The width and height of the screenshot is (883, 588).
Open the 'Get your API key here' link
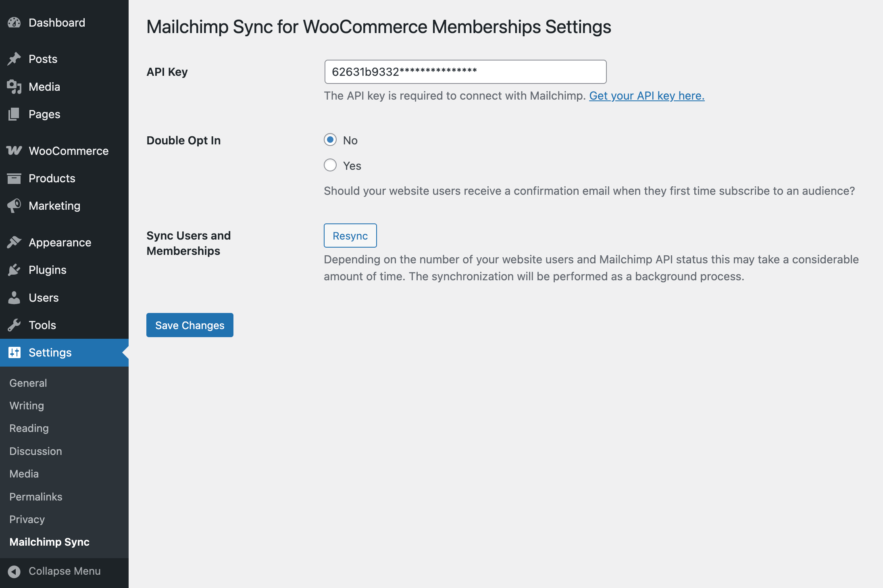647,96
